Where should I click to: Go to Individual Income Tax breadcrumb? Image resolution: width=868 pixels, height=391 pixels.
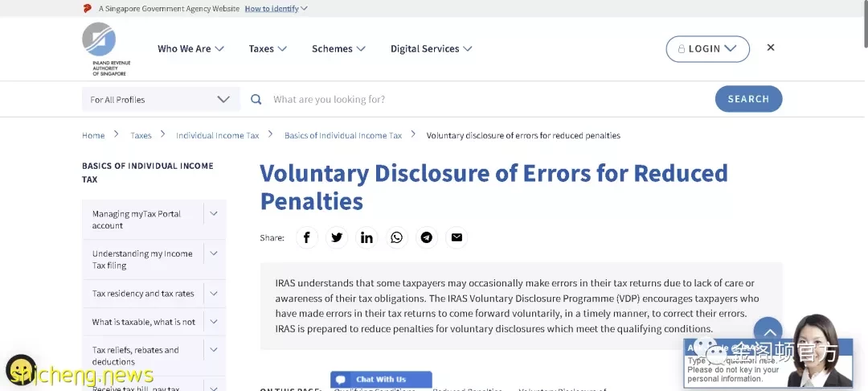coord(218,136)
